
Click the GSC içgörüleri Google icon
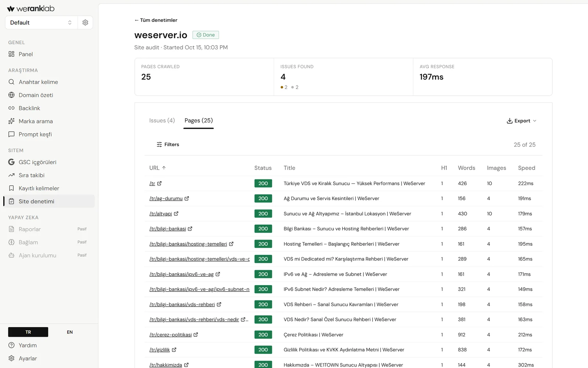pyautogui.click(x=11, y=162)
